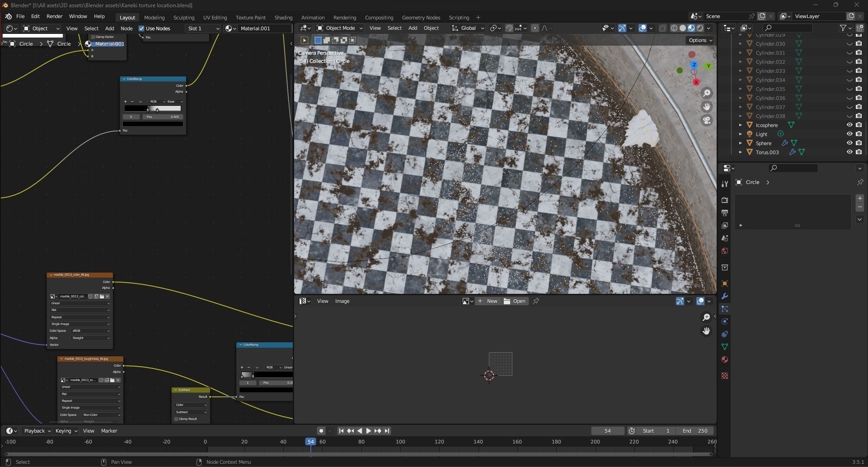Screen dimensions: 868x467
Task: Open the Ease interpolation dropdown on ColorRamp
Action: (174, 102)
